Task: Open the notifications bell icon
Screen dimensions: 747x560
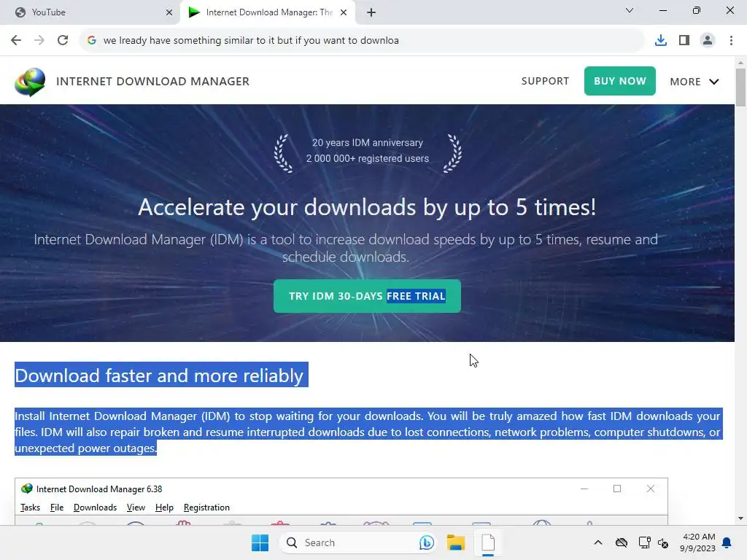Action: click(727, 542)
